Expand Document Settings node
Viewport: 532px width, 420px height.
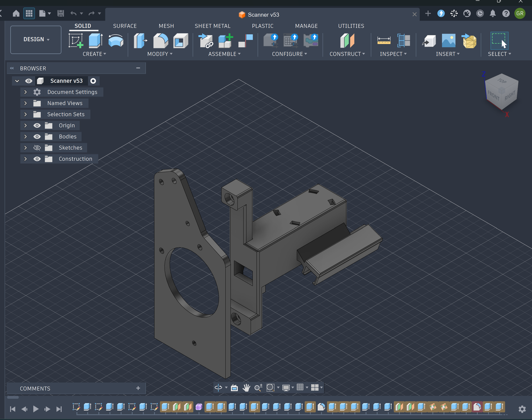(26, 92)
